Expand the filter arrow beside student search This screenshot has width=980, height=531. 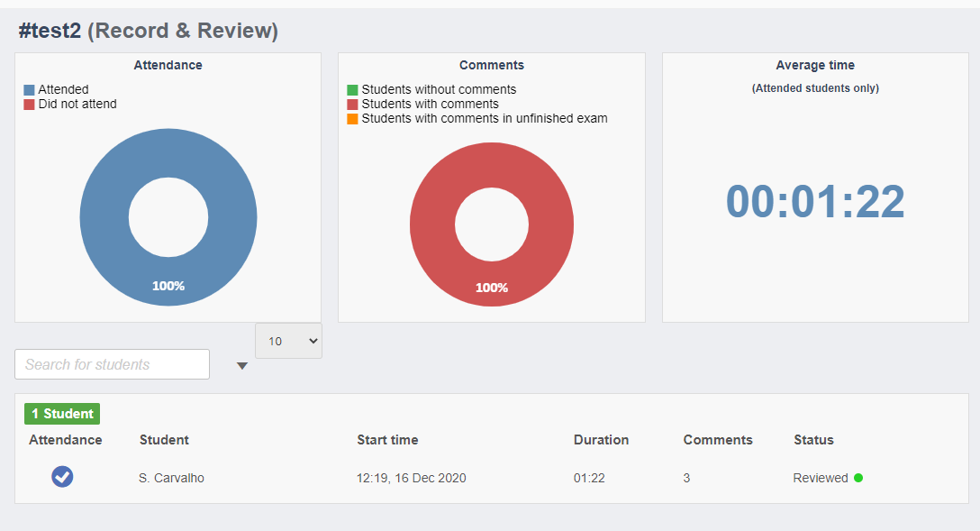click(242, 366)
